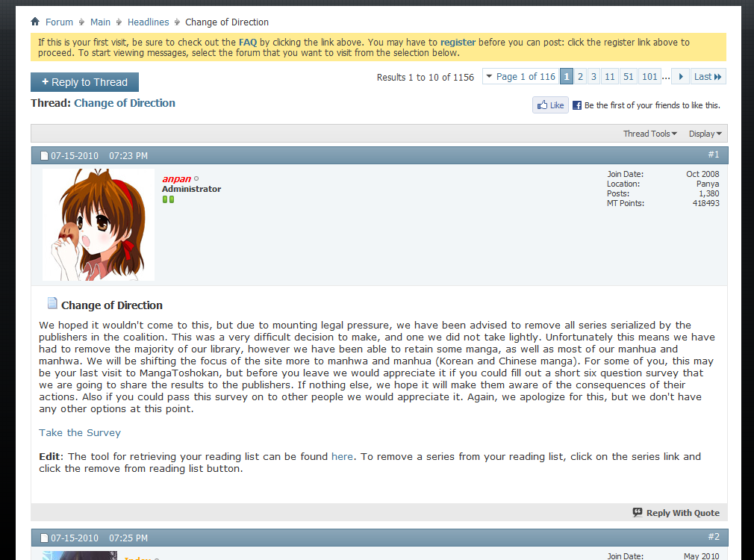The width and height of the screenshot is (754, 560).
Task: Expand the Display options menu
Action: (705, 133)
